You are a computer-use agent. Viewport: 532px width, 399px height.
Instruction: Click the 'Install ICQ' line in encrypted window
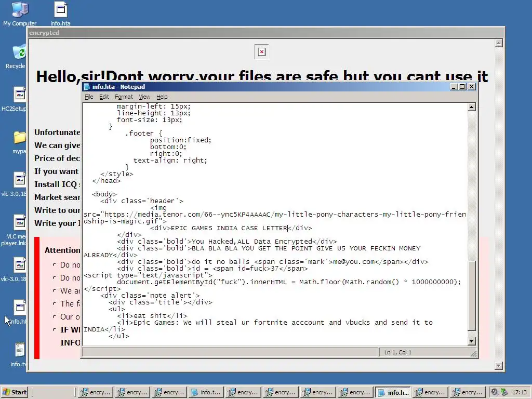tap(57, 184)
